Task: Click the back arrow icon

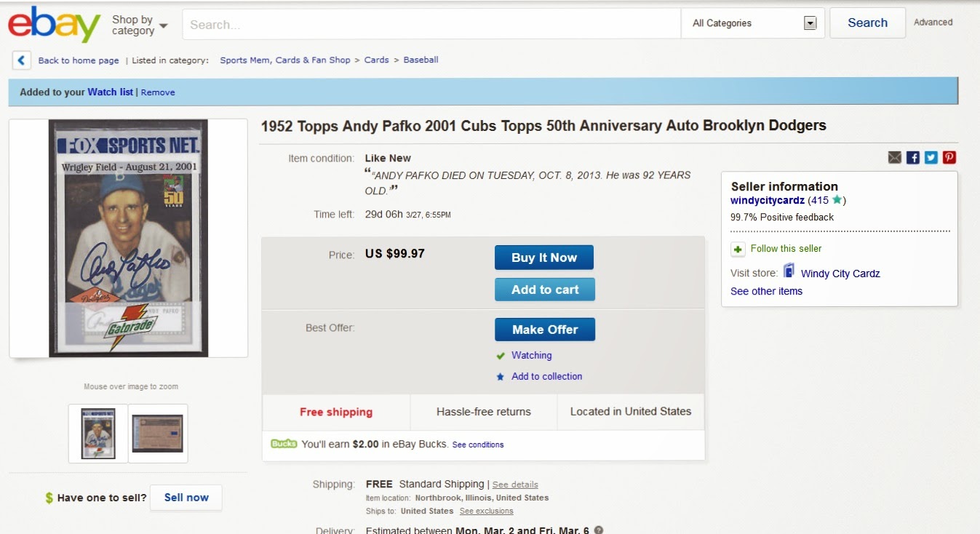Action: coord(22,60)
